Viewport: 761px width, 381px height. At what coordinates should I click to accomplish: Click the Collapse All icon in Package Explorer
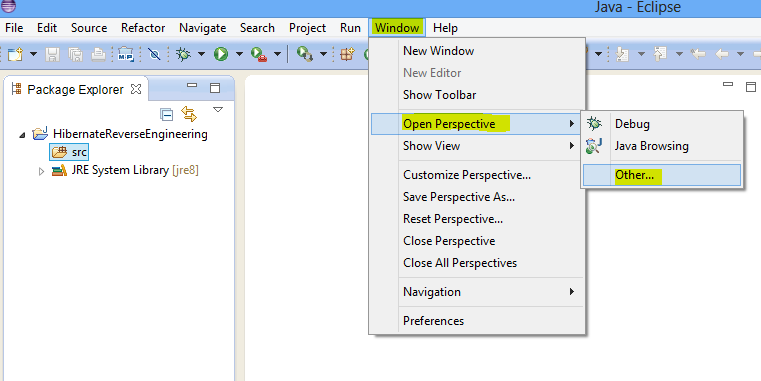[x=166, y=115]
